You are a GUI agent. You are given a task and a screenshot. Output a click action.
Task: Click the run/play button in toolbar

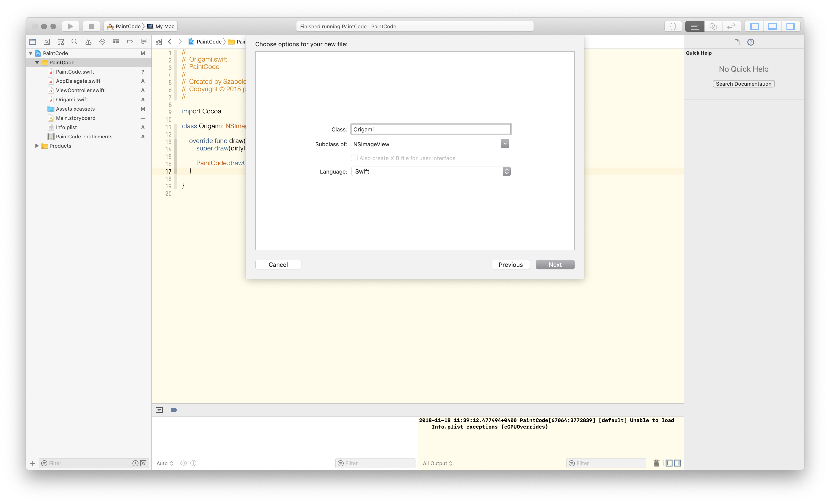pyautogui.click(x=71, y=26)
